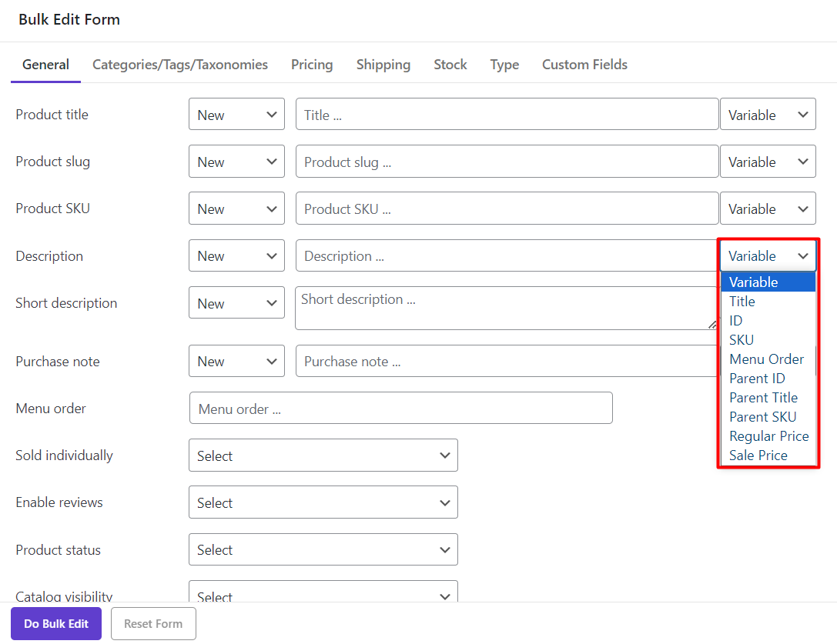Choose Parent Title in the variable list
The image size is (837, 644).
pos(768,398)
